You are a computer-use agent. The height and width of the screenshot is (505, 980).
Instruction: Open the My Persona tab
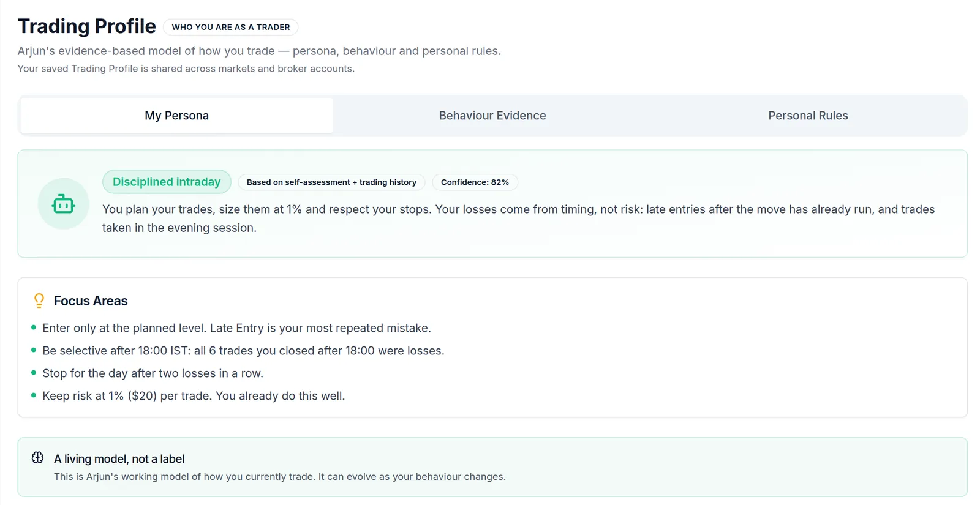177,116
